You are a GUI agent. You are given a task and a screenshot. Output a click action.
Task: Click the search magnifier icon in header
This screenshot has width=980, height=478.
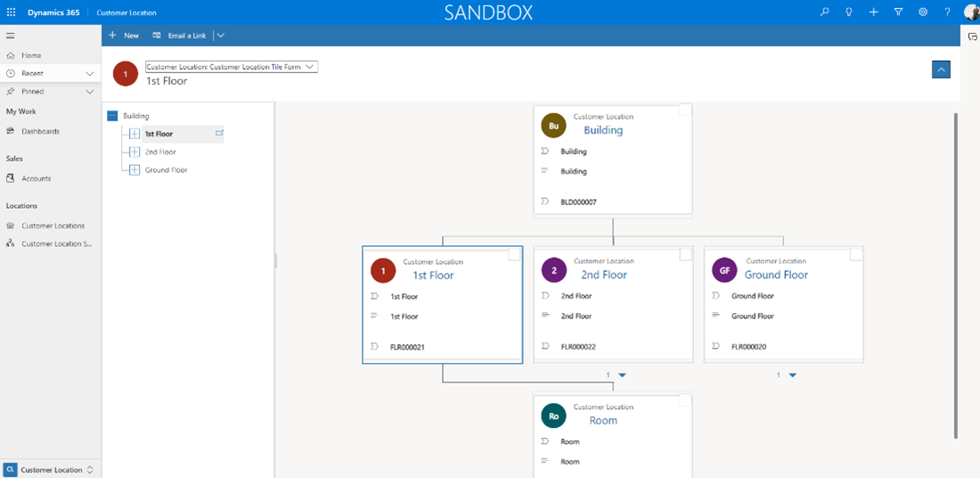coord(824,12)
